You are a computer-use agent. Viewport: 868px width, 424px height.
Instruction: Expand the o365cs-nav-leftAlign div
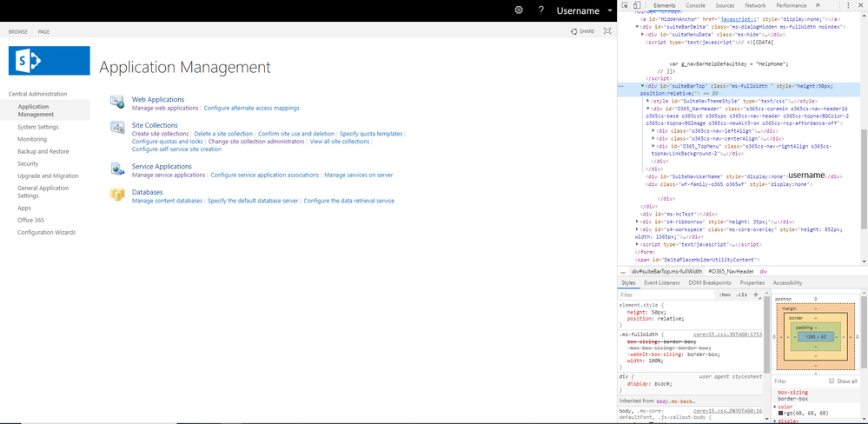tap(653, 130)
